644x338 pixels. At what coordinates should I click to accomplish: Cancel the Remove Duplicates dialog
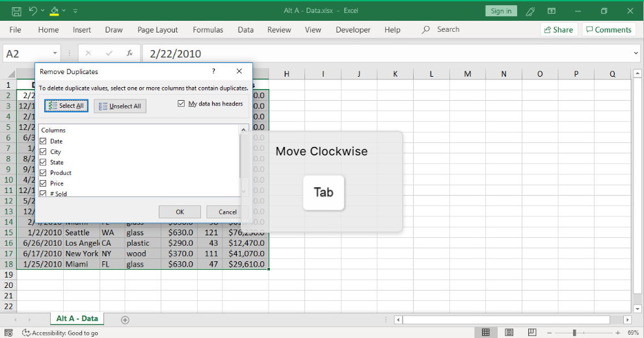click(227, 212)
